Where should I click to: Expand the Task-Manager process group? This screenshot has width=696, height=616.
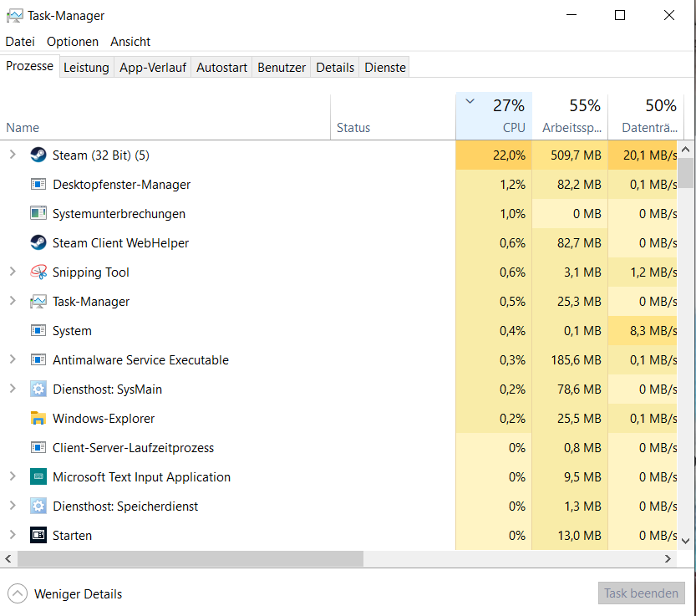pyautogui.click(x=13, y=301)
